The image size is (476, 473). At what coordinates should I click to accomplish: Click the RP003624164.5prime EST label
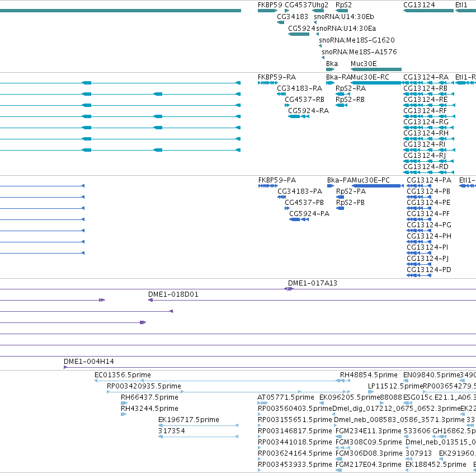click(295, 453)
